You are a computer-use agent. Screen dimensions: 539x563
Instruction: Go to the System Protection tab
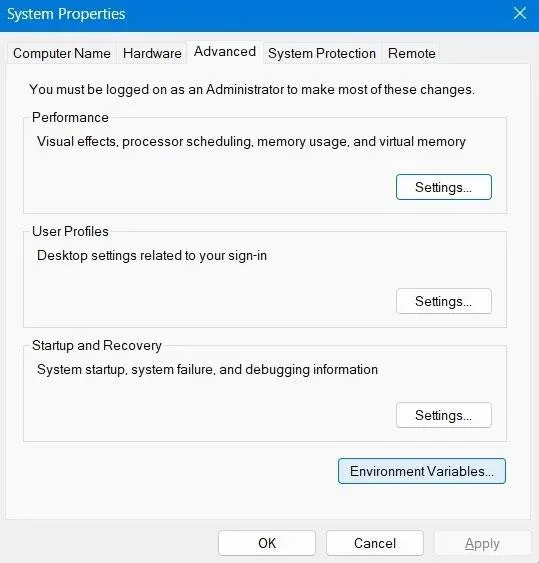point(322,53)
